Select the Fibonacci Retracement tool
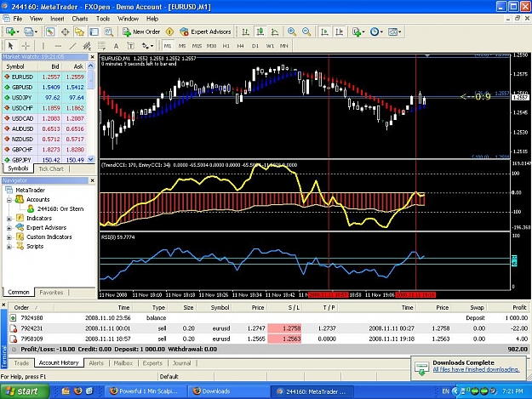This screenshot has width=532, height=399. tap(101, 46)
